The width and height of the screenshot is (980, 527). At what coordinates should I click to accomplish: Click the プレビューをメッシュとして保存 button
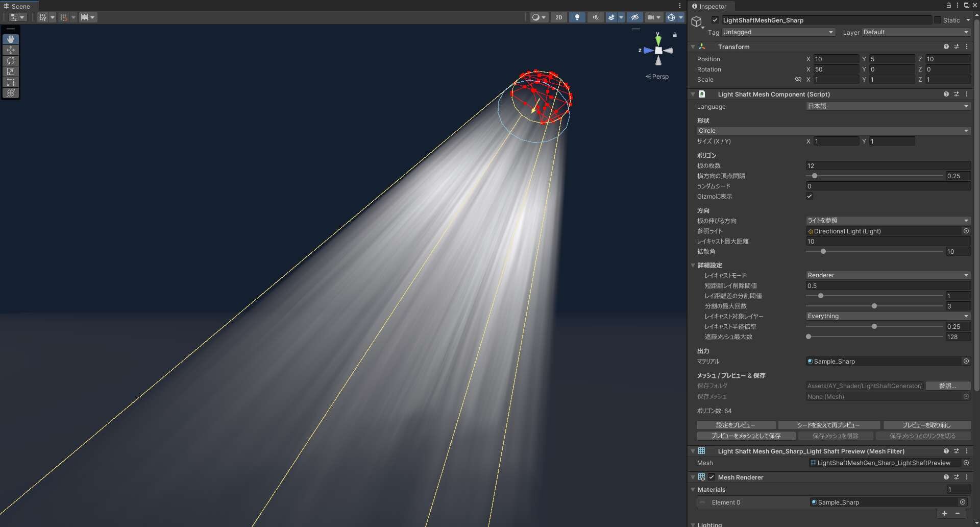[x=746, y=436]
